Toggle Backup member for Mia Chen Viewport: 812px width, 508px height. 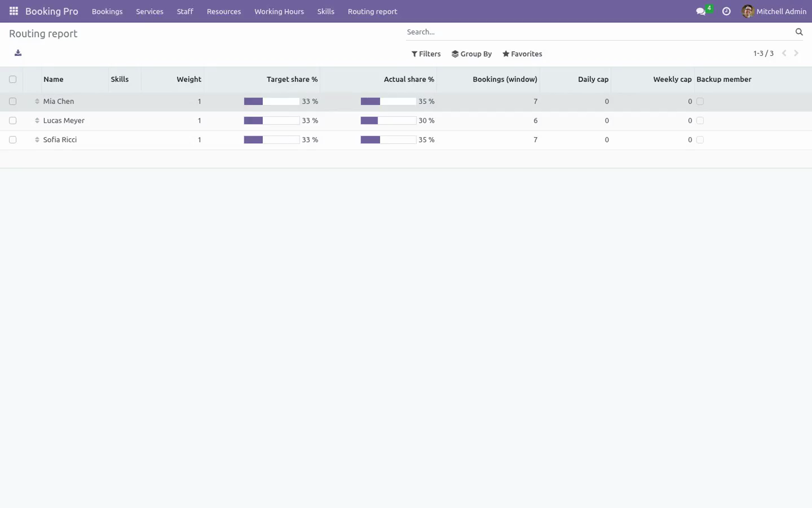click(700, 101)
